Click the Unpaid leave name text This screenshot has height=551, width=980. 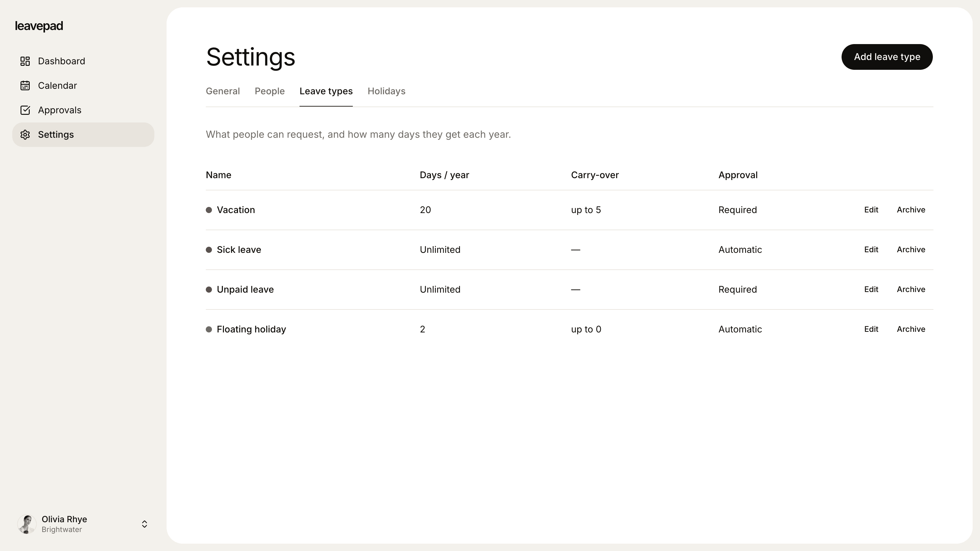pos(245,290)
